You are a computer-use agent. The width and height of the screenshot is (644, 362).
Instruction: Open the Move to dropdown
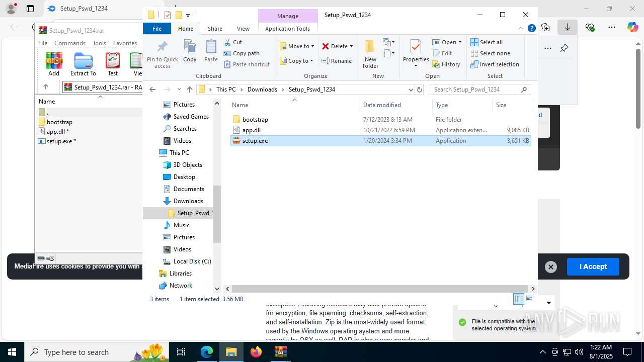pos(297,46)
